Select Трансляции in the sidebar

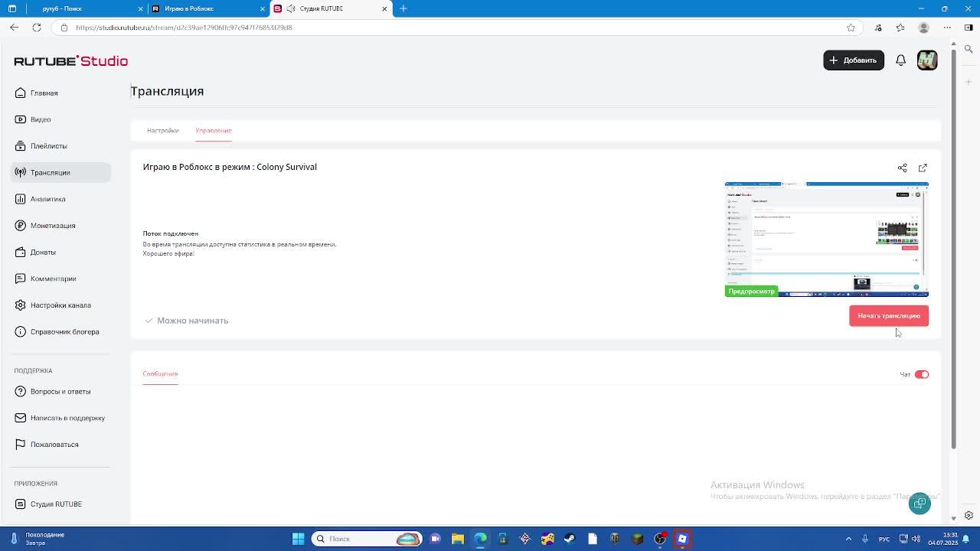[x=60, y=172]
